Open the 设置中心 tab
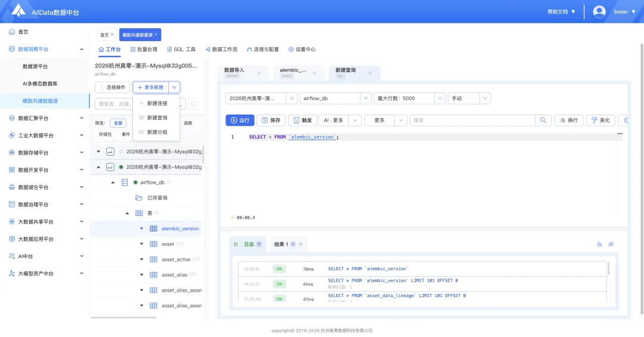 [x=302, y=50]
